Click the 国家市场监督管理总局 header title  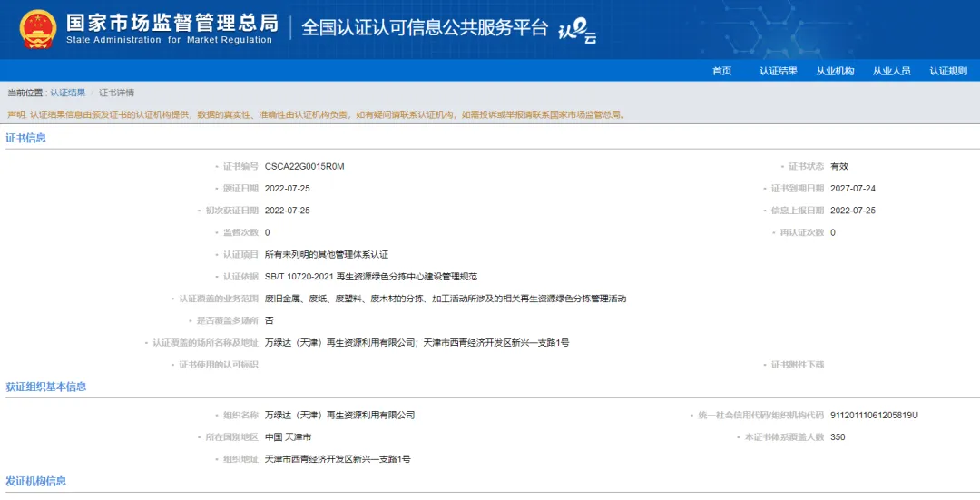tap(171, 23)
